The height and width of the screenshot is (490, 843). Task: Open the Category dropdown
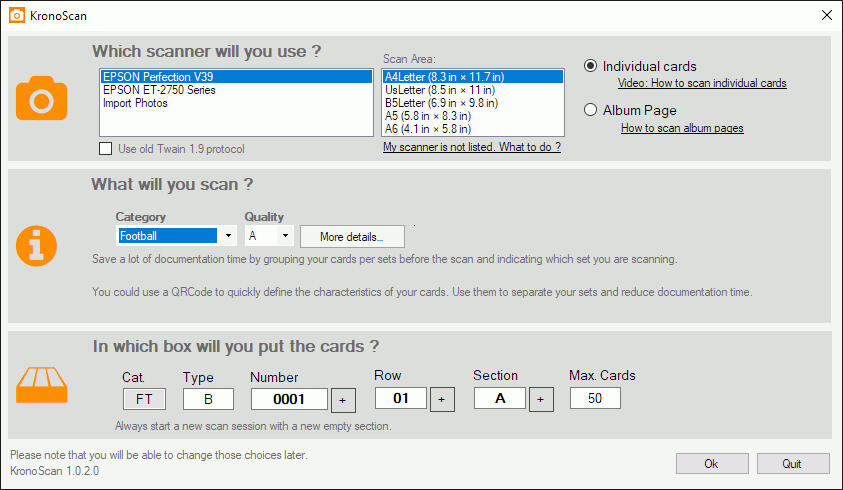228,236
